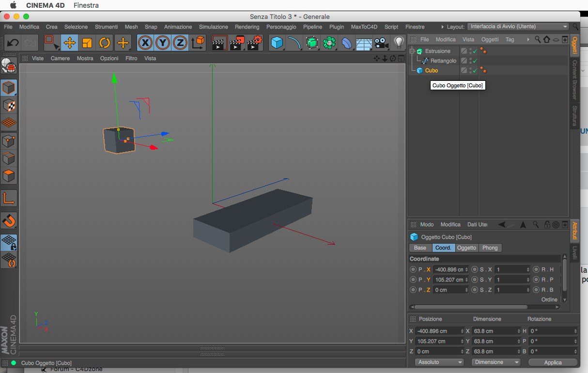Activate the Move tool

coord(69,43)
